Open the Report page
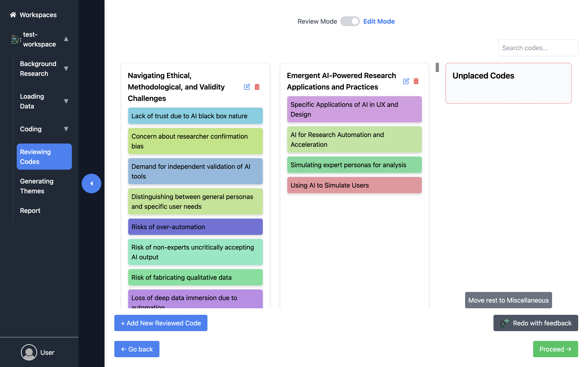 pos(30,210)
